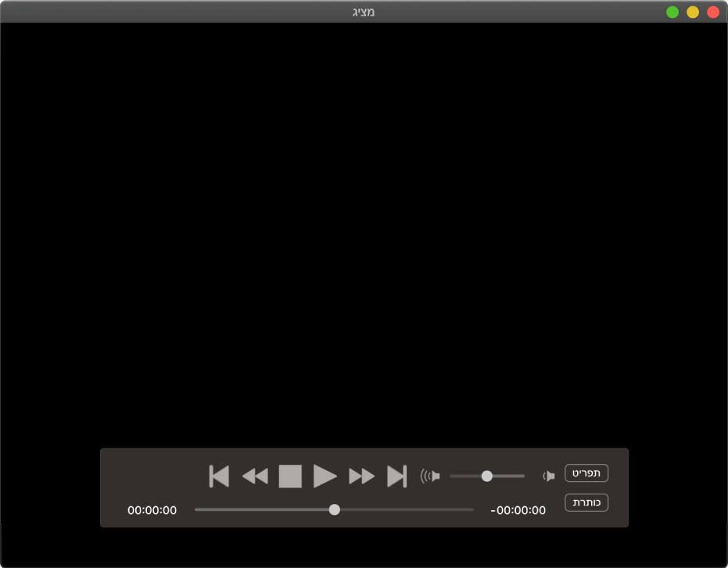Open the title menu with כותרת button
The width and height of the screenshot is (728, 568).
(x=586, y=502)
